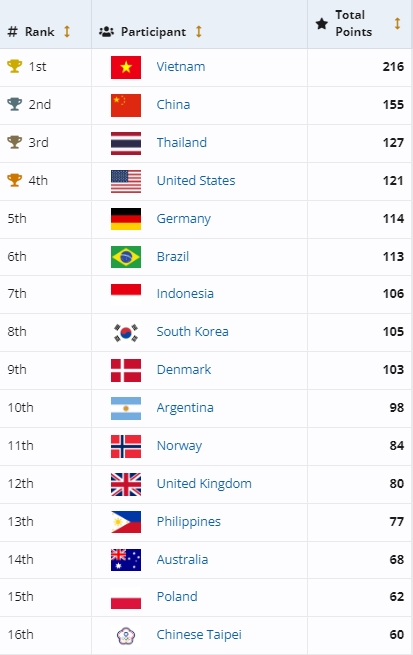The width and height of the screenshot is (413, 655).
Task: Click the Vietnam flag icon
Action: (126, 67)
